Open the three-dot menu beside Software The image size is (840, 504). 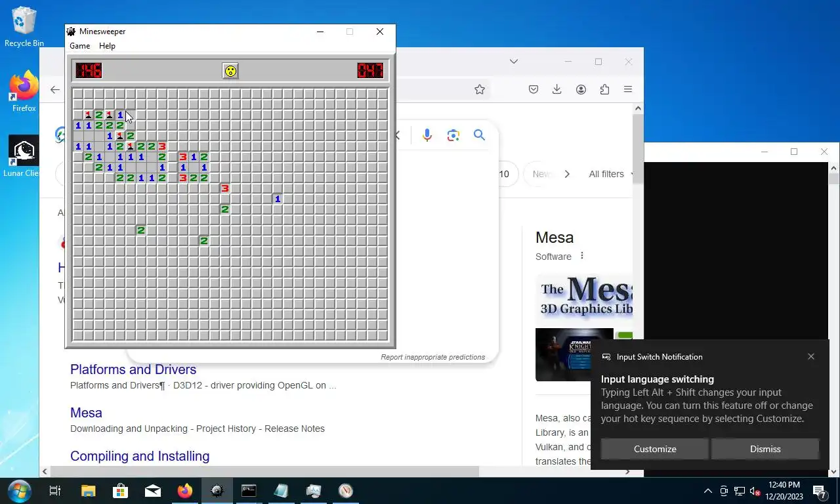[581, 256]
